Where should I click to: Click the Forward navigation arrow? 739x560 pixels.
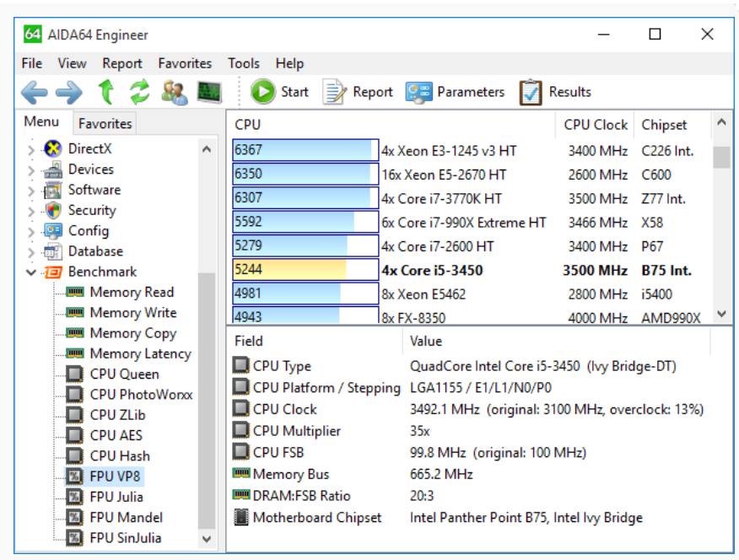69,92
